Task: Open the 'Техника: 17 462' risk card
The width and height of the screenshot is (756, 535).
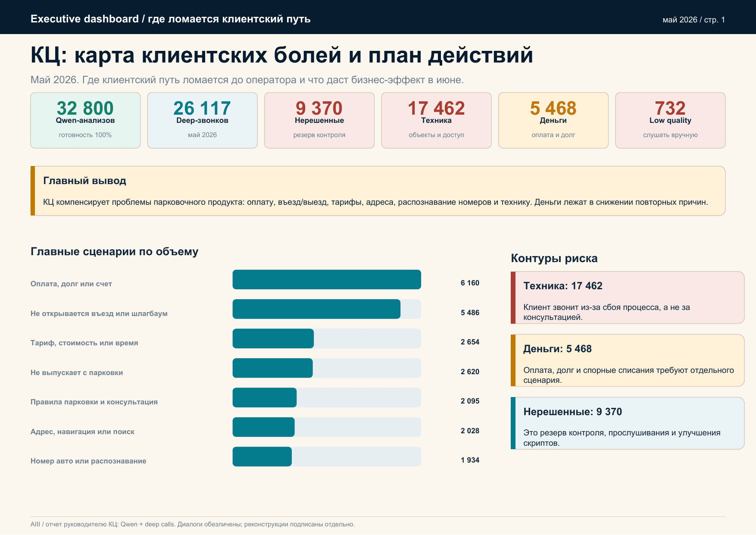Action: 628,297
